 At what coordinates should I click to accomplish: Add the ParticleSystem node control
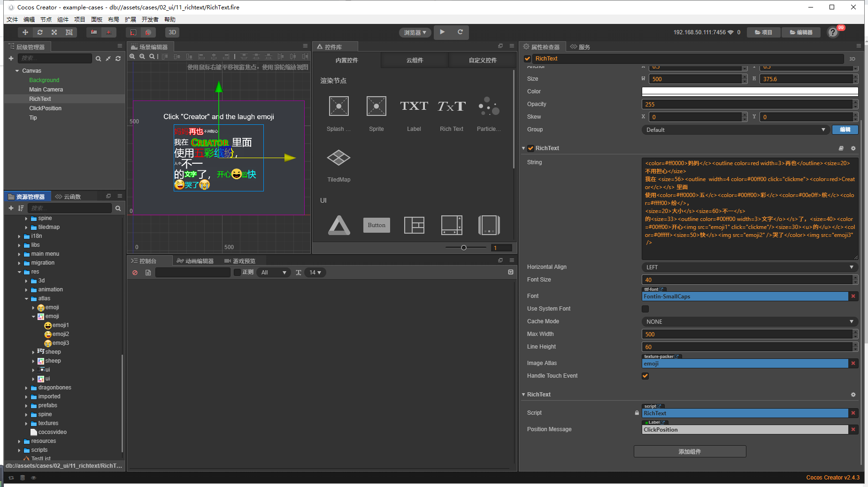point(489,113)
